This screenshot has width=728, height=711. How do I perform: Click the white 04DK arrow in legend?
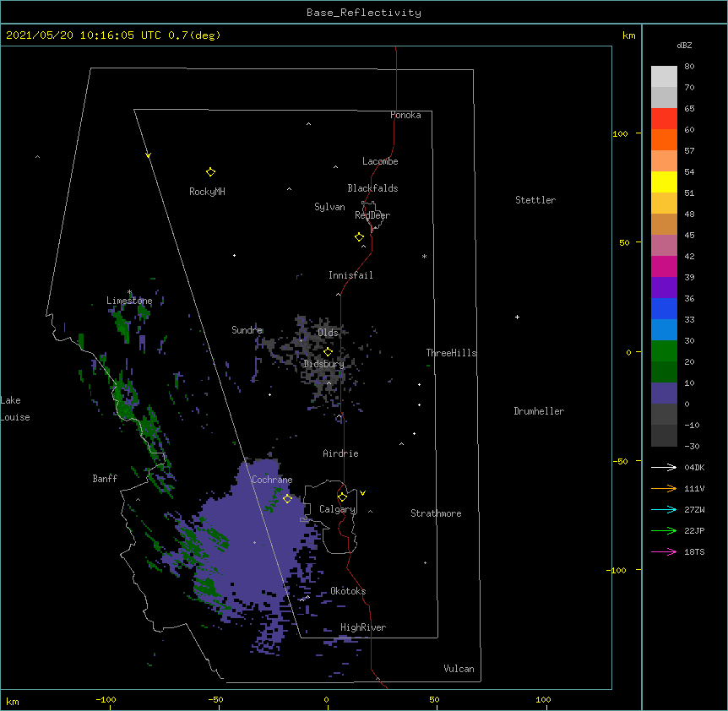tap(664, 467)
